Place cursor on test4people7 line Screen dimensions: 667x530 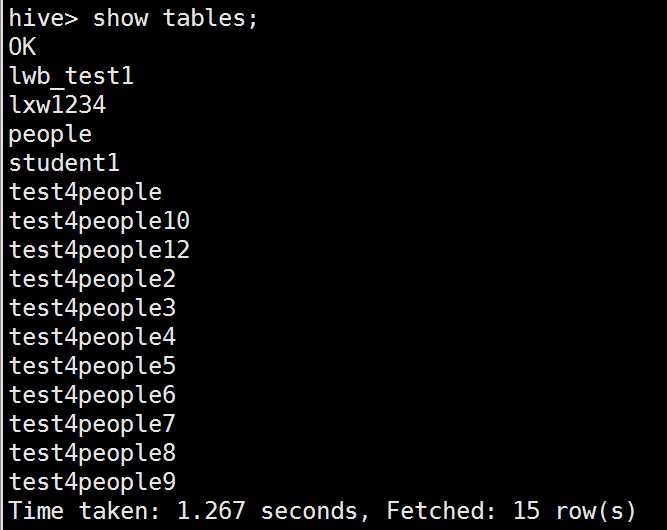[92, 424]
